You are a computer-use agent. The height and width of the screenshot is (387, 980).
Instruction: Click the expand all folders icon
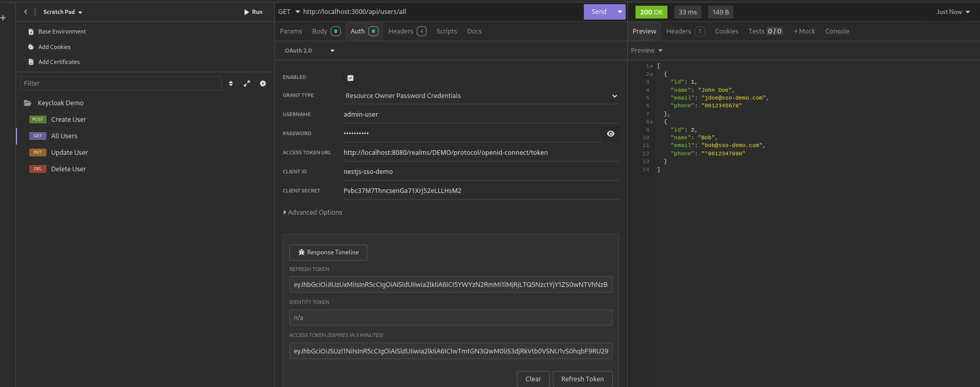click(247, 84)
